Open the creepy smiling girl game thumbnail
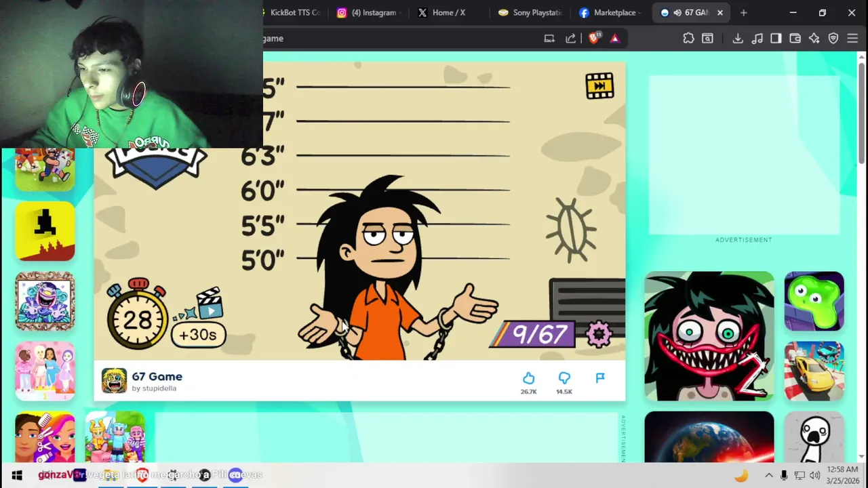868x488 pixels. (709, 336)
